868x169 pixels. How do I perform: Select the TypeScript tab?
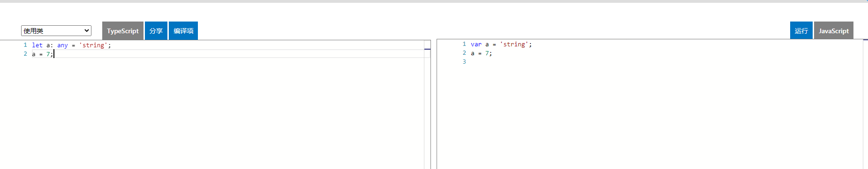[x=123, y=31]
